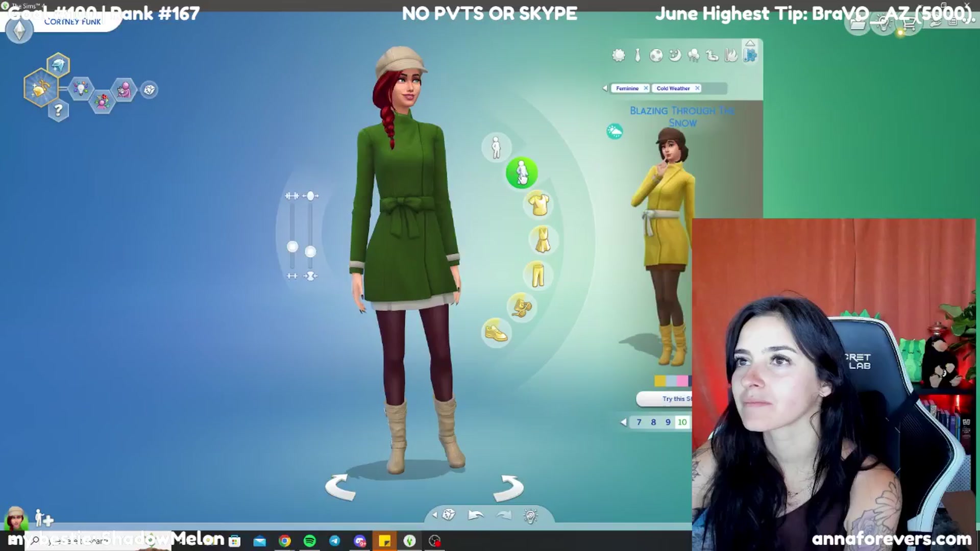Select the Formal outfit tie icon

(x=638, y=55)
